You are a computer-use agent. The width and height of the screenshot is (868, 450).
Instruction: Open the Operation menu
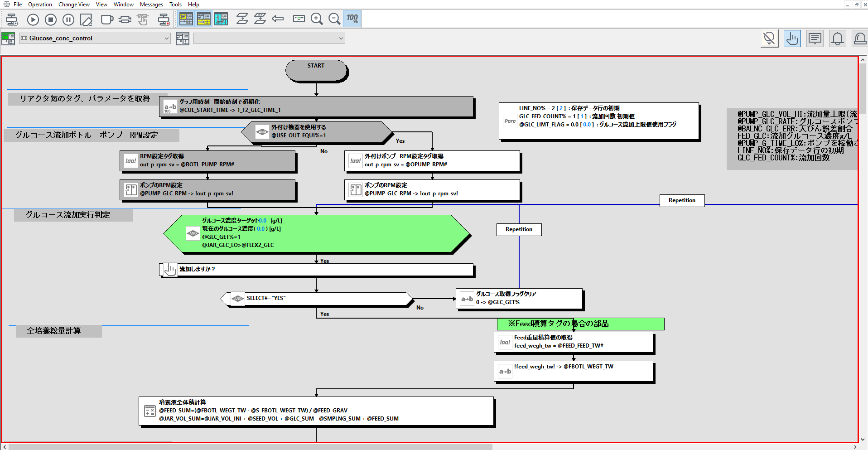point(40,5)
